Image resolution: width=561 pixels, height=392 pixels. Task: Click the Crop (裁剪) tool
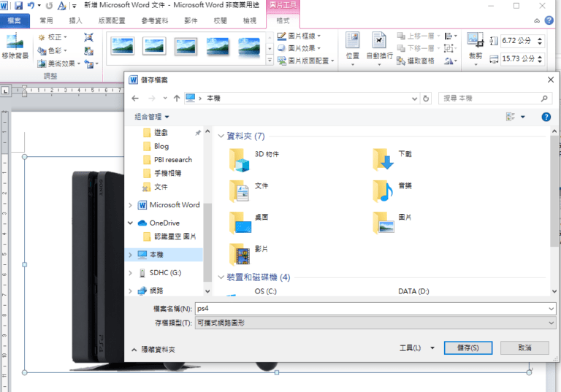[x=476, y=49]
